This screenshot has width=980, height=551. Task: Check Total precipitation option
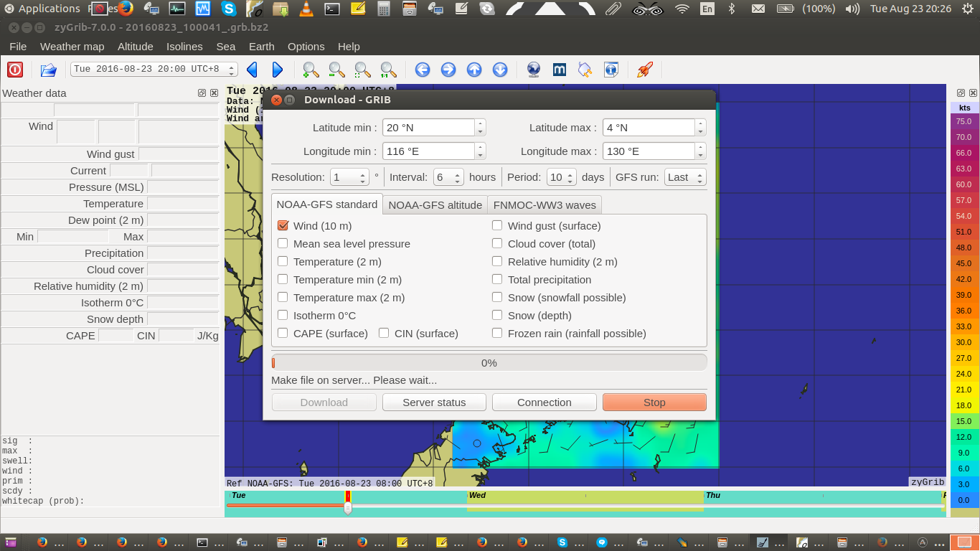(x=497, y=279)
